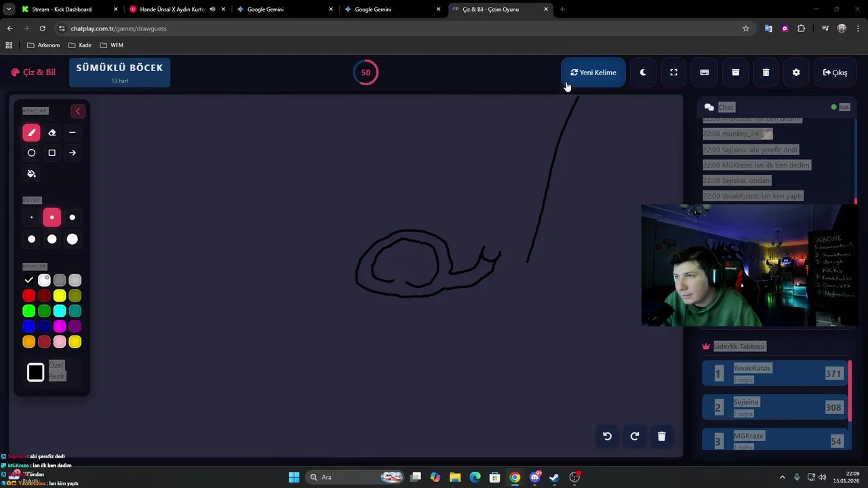
Task: Pick the pink color swatch
Action: click(60, 342)
